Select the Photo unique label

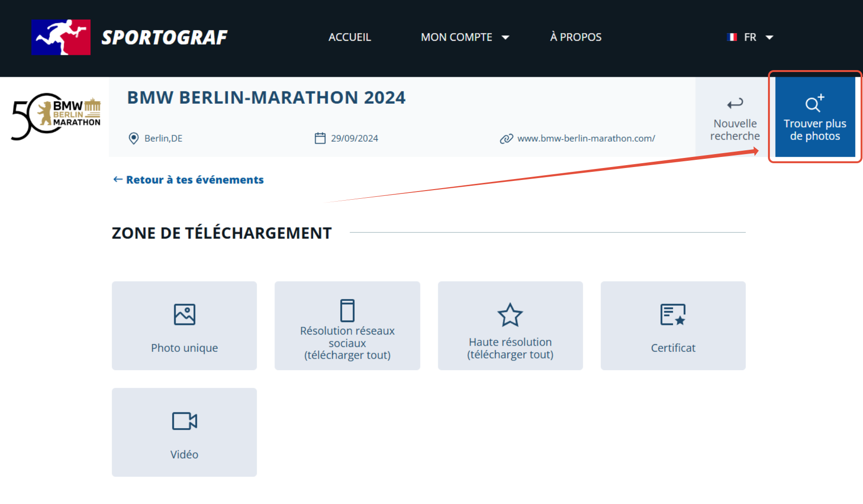tap(184, 348)
